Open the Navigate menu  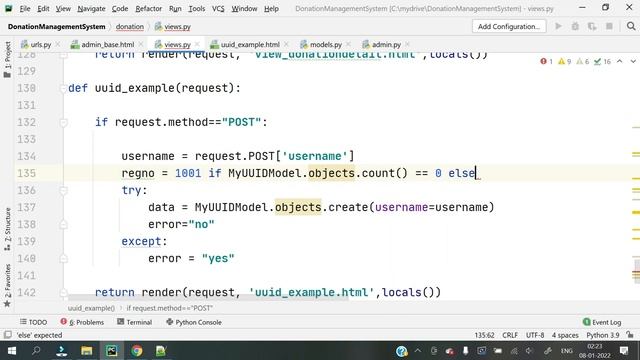click(x=91, y=9)
